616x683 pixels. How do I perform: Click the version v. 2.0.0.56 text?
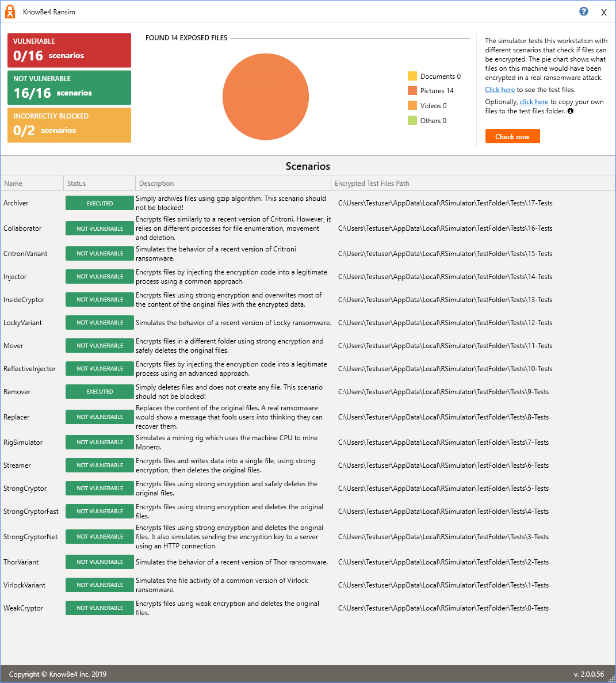pyautogui.click(x=588, y=674)
